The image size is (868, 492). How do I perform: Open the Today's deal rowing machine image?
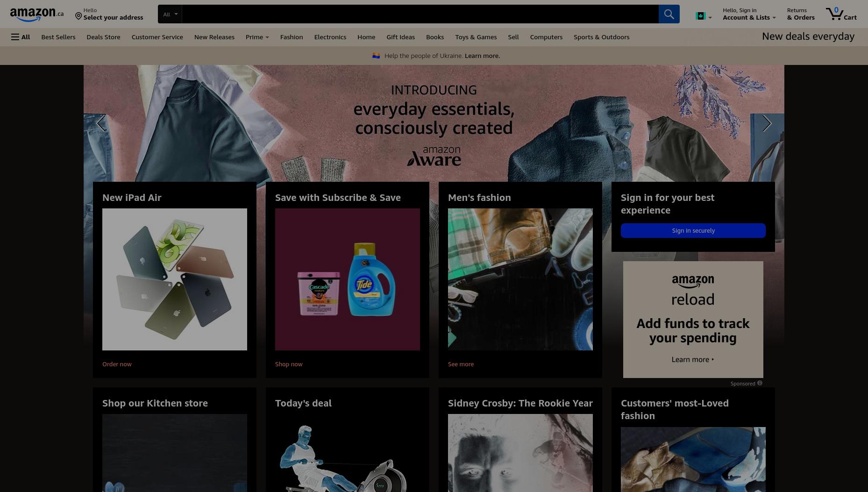click(348, 453)
